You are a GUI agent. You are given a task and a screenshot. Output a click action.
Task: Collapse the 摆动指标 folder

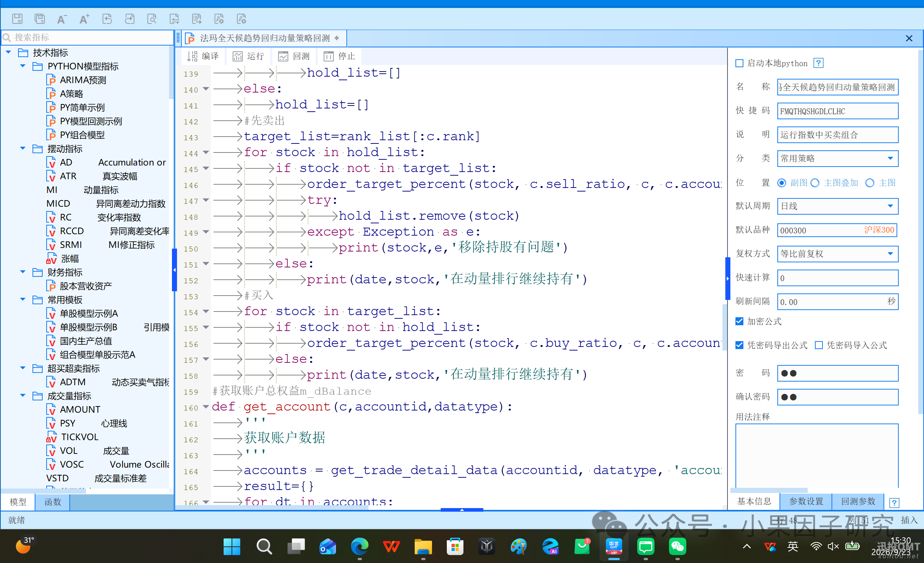coord(23,149)
